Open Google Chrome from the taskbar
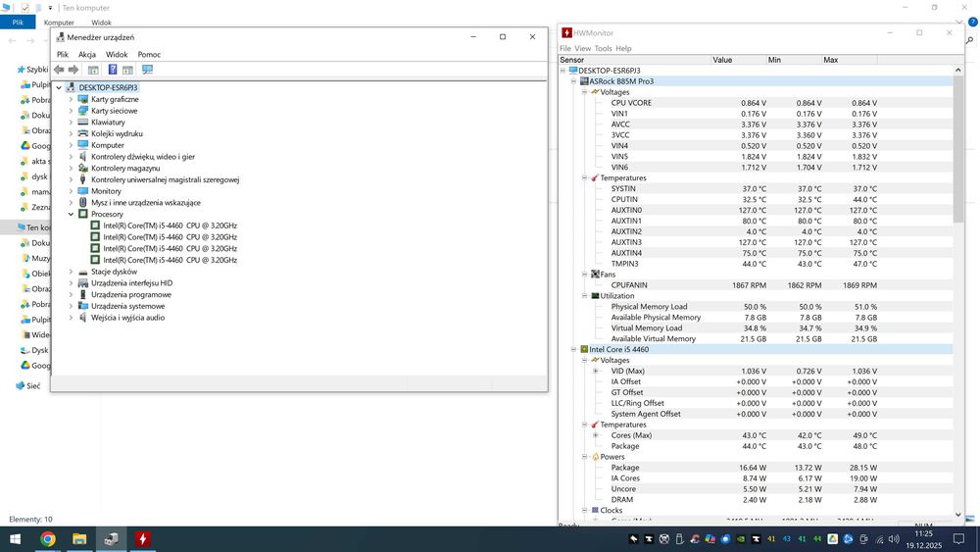Image resolution: width=980 pixels, height=552 pixels. 47,539
